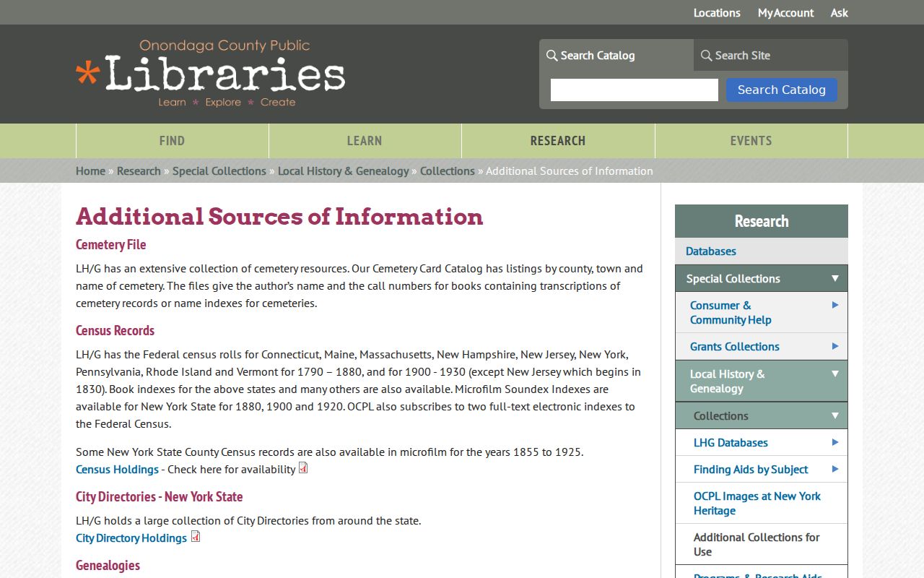Screen dimensions: 924x578
Task: Expand Consumer & Community Help arrow
Action: coord(834,305)
